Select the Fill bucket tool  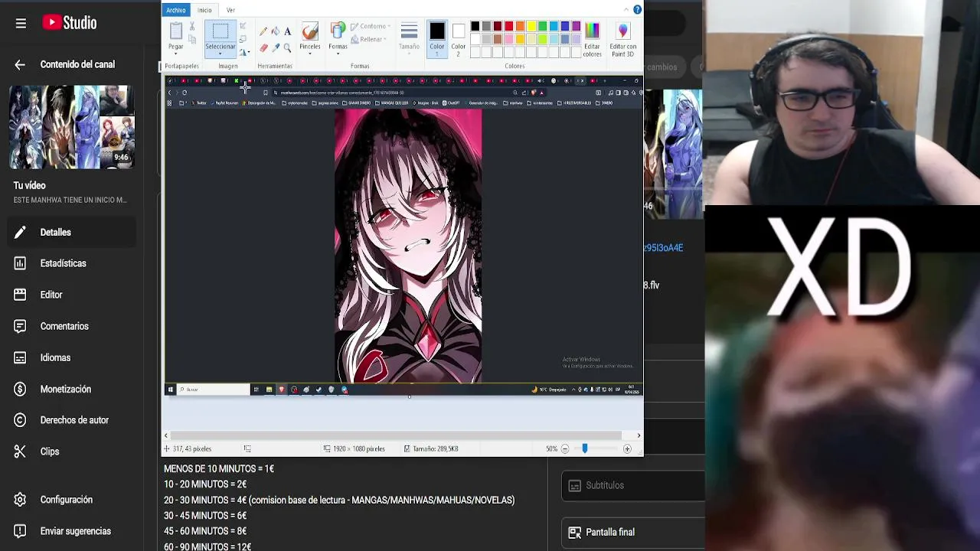point(276,31)
